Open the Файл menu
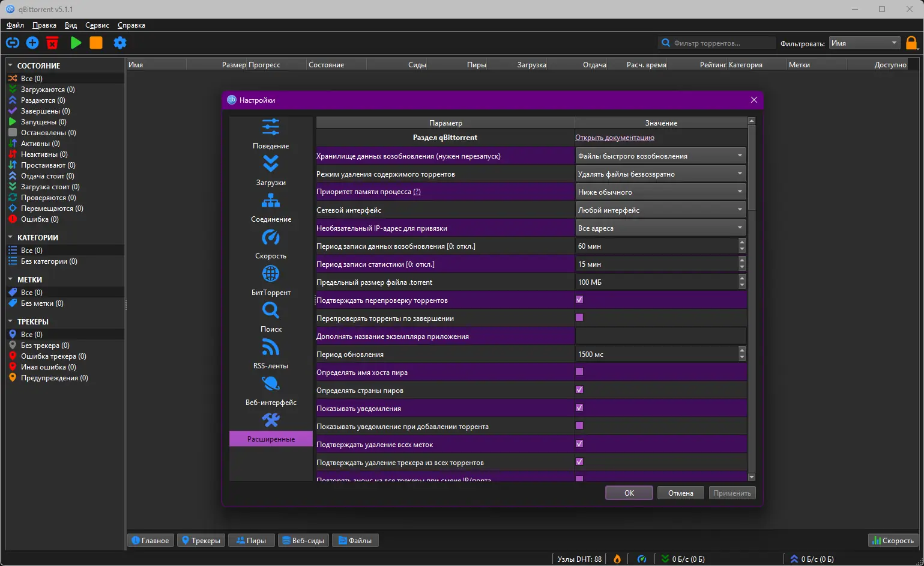This screenshot has width=924, height=566. (15, 25)
